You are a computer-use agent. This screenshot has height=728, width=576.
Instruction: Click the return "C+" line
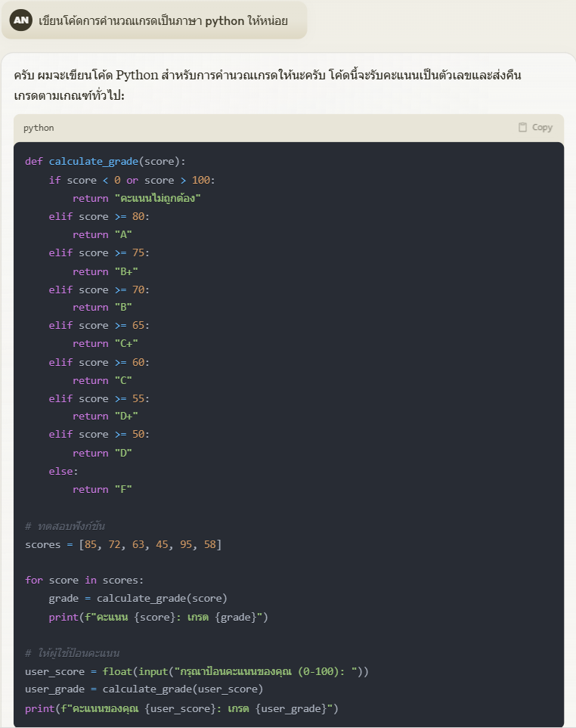coord(105,343)
